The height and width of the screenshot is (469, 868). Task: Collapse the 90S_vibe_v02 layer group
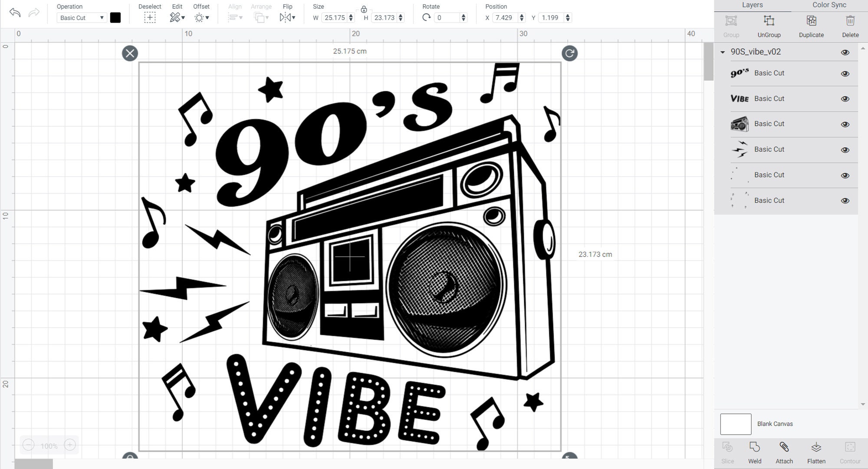coord(723,52)
